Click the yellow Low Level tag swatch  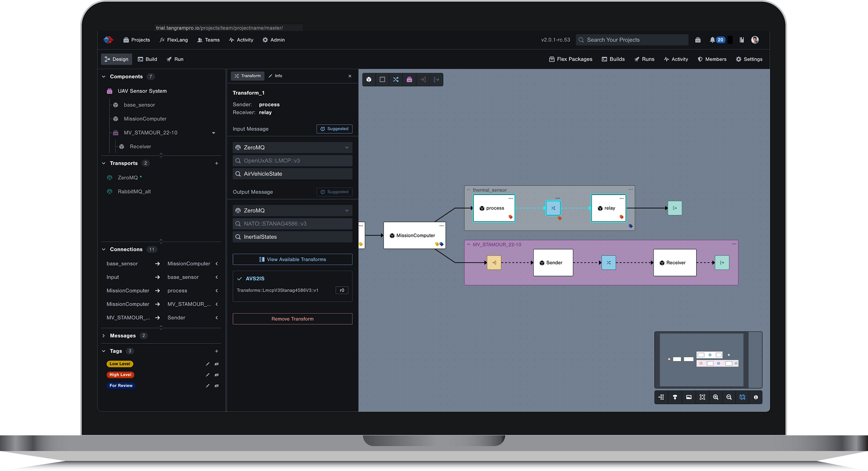click(x=120, y=363)
